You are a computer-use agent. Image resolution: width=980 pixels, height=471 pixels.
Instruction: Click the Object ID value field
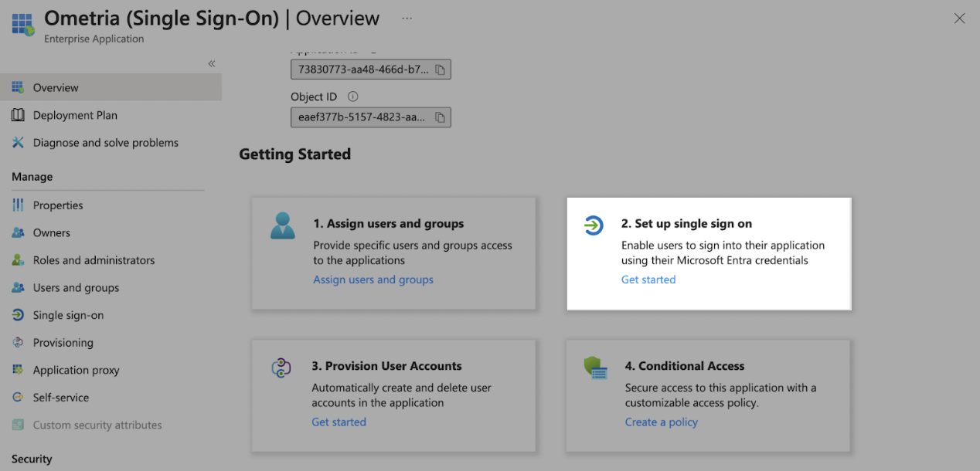(x=370, y=117)
